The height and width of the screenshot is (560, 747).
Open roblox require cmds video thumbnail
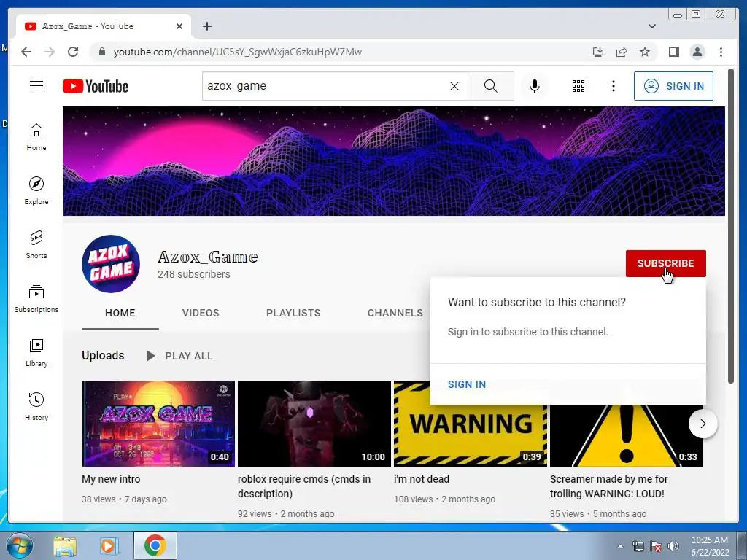314,424
